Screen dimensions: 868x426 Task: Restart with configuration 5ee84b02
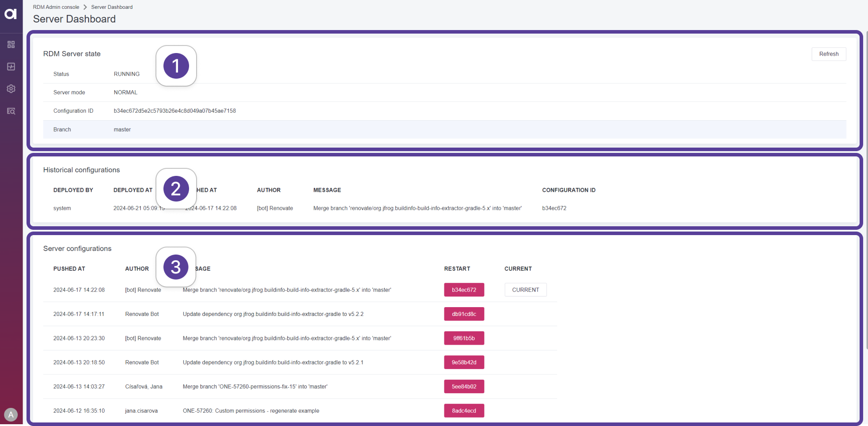[464, 387]
